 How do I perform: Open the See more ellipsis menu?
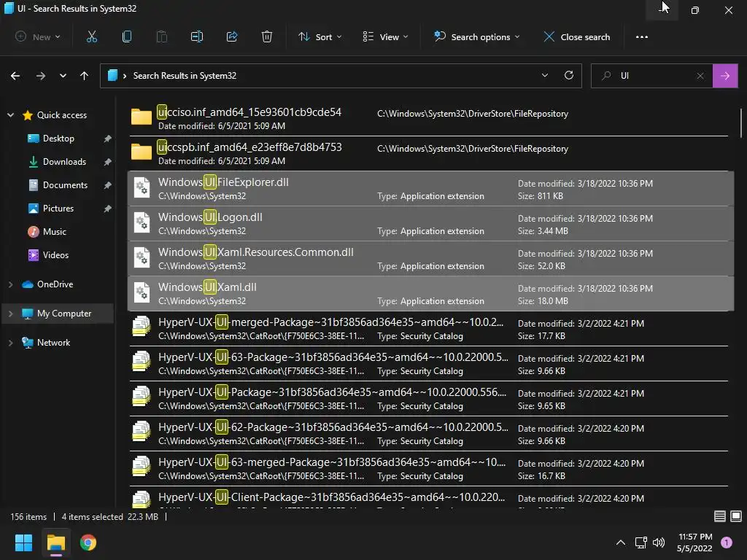click(x=642, y=36)
